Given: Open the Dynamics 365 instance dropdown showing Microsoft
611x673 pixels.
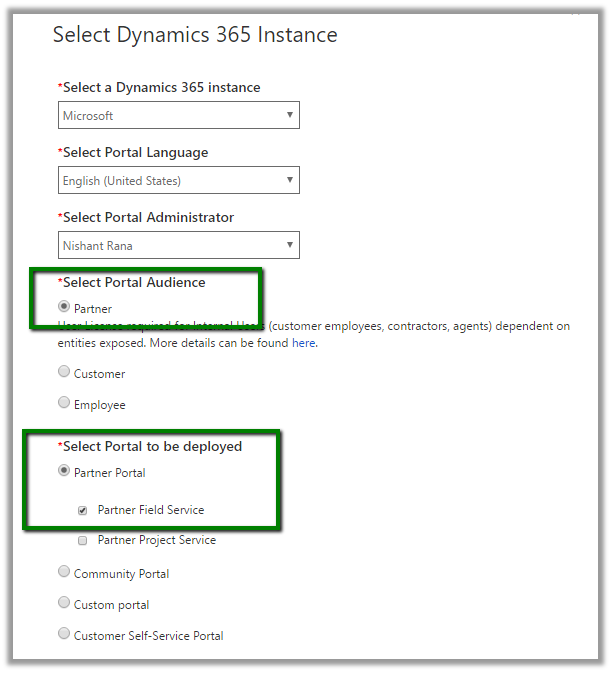Looking at the screenshot, I should 178,116.
